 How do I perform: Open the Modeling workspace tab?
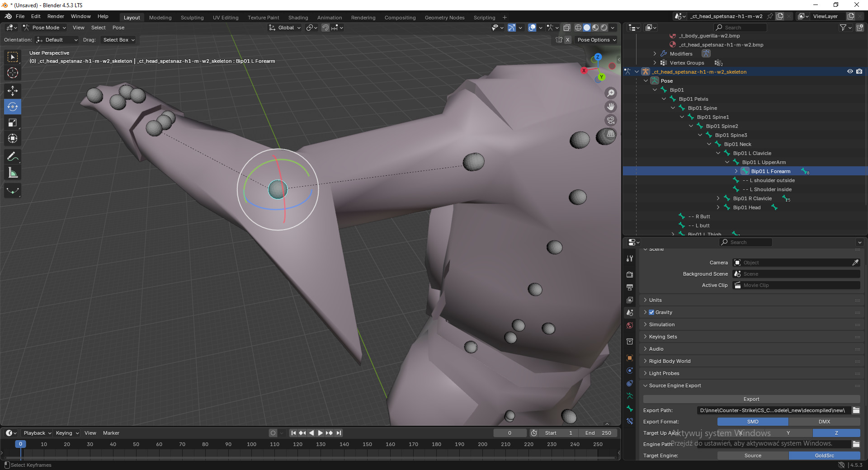coord(160,17)
